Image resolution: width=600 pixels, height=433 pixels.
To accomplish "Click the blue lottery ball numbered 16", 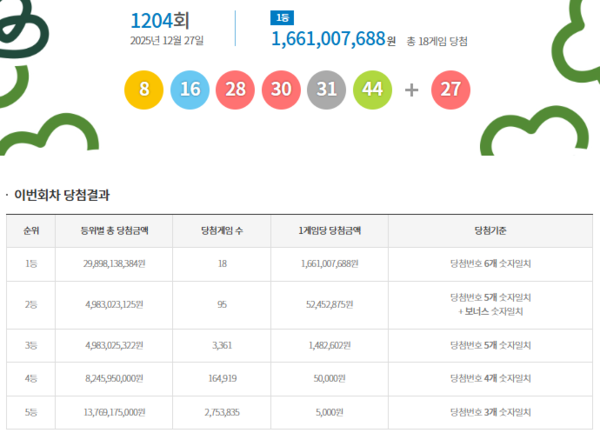I will pos(190,90).
